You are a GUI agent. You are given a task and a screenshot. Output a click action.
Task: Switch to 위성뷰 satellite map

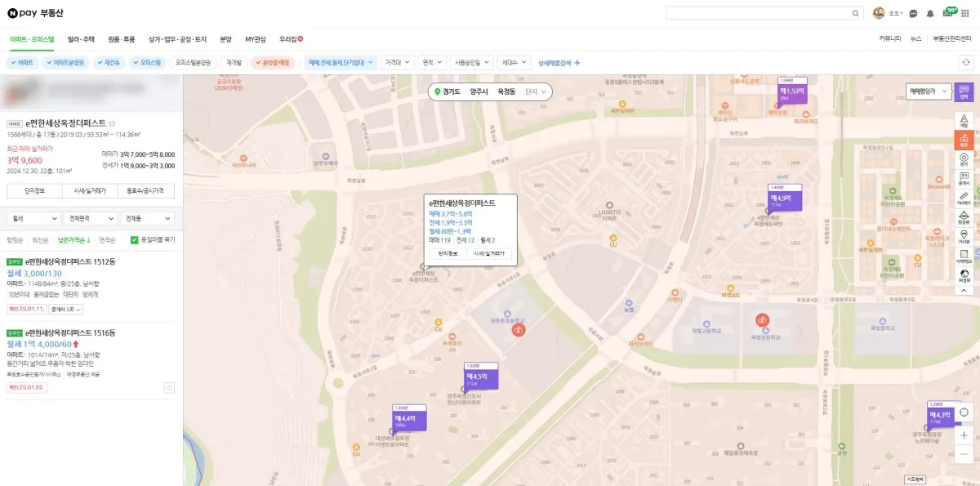tap(964, 276)
